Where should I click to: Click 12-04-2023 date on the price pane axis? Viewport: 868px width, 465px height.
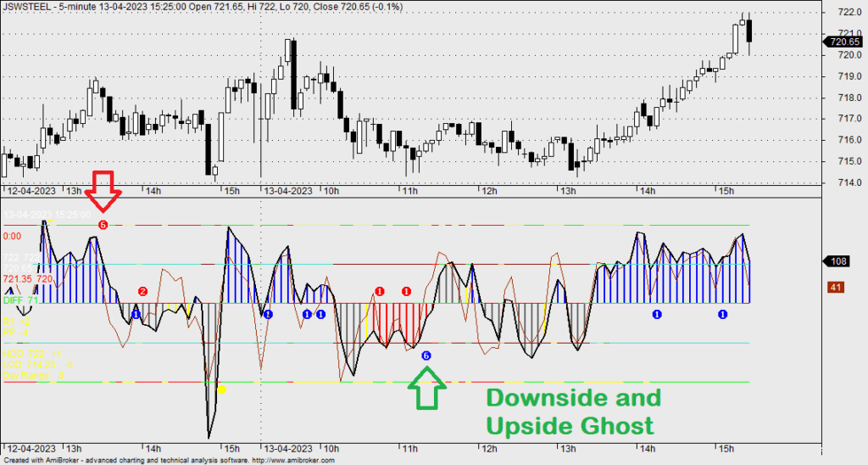tap(31, 191)
